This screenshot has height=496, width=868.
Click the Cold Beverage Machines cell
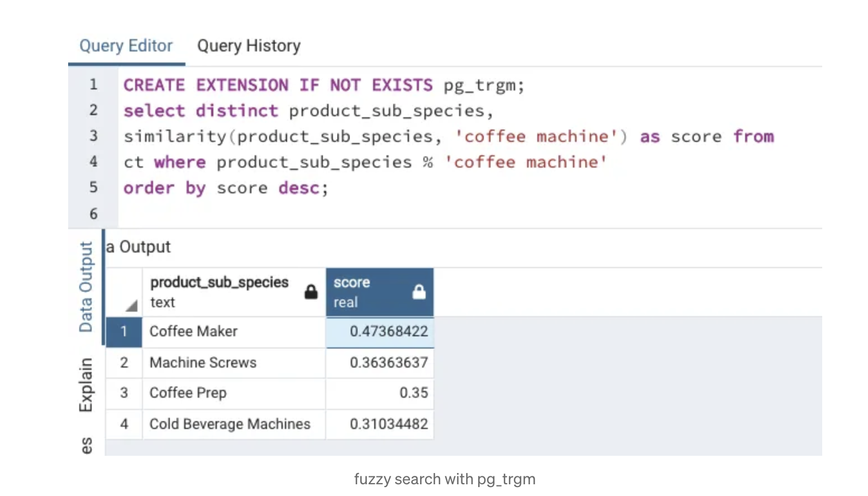tap(230, 425)
